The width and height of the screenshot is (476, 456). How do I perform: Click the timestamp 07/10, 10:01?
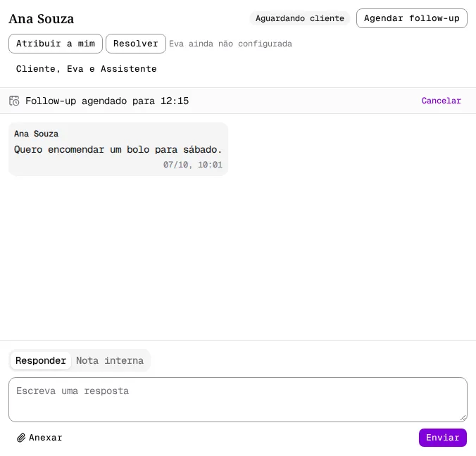pos(193,165)
